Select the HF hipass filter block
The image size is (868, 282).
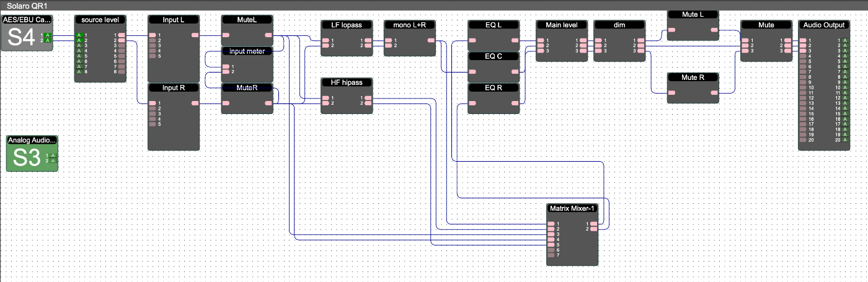[x=346, y=82]
